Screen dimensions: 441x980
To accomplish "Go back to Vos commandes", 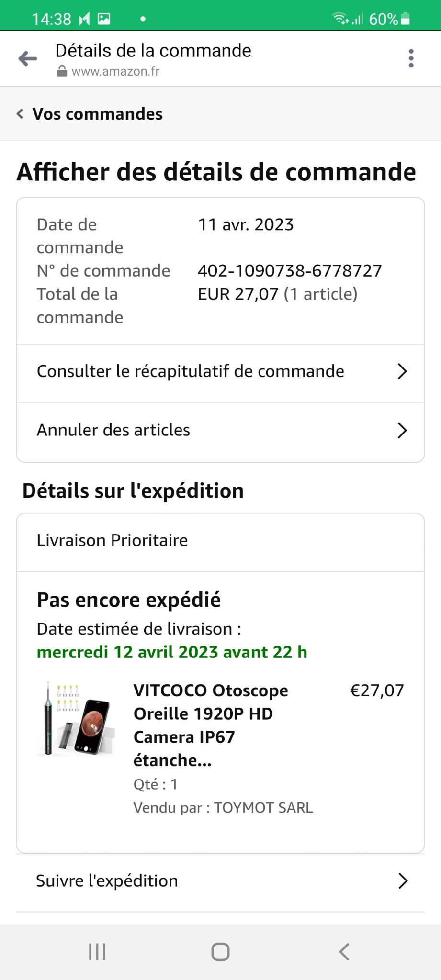I will (97, 114).
